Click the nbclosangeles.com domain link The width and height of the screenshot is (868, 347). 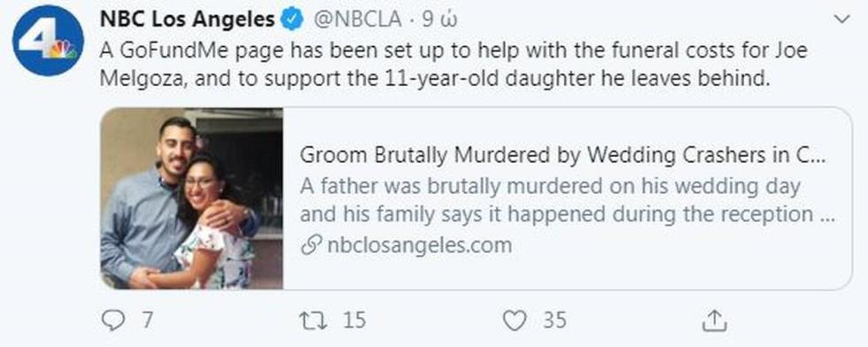419,246
